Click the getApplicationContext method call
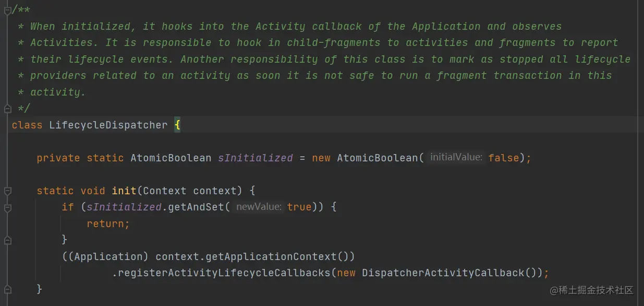Image resolution: width=644 pixels, height=306 pixels. point(271,256)
